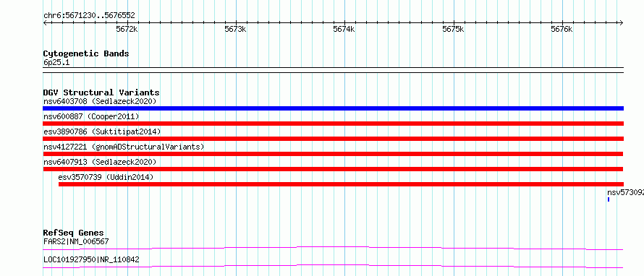This screenshot has width=644, height=276.
Task: Click the LOC101927950|NR_110842 gene label
Action: point(91,259)
